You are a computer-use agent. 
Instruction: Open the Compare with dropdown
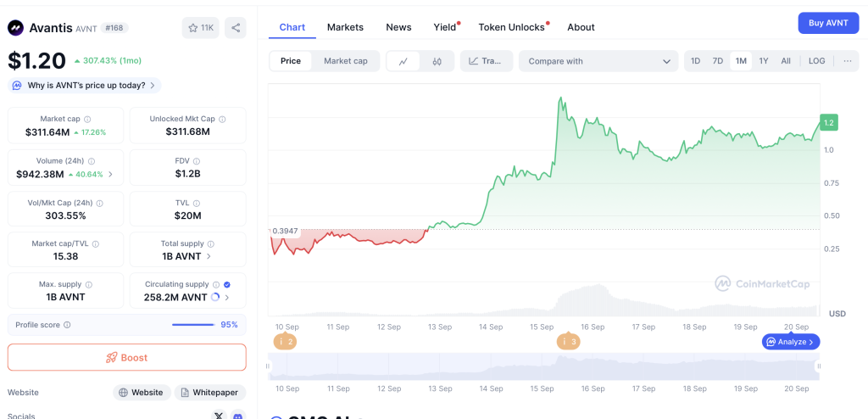599,61
